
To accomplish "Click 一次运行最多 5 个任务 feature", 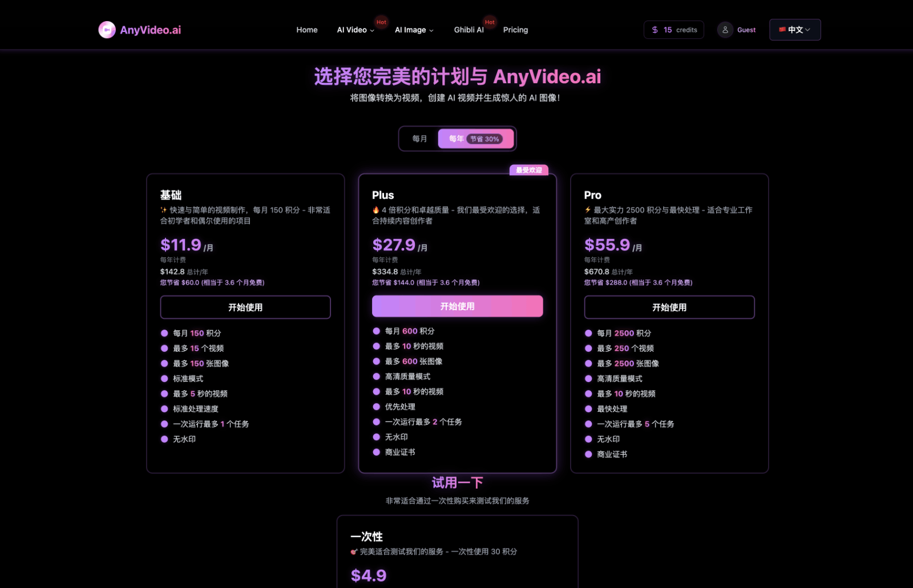I will click(636, 424).
